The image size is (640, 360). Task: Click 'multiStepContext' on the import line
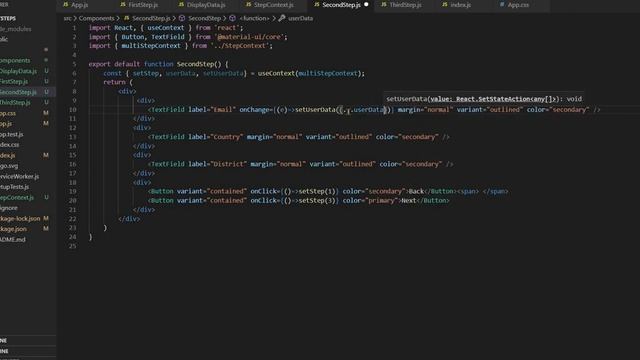coord(151,46)
